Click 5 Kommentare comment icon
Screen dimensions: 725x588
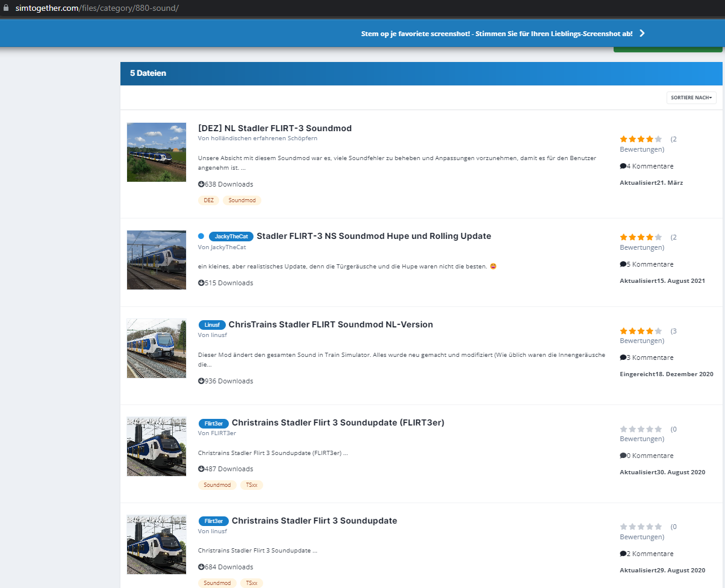pos(623,264)
